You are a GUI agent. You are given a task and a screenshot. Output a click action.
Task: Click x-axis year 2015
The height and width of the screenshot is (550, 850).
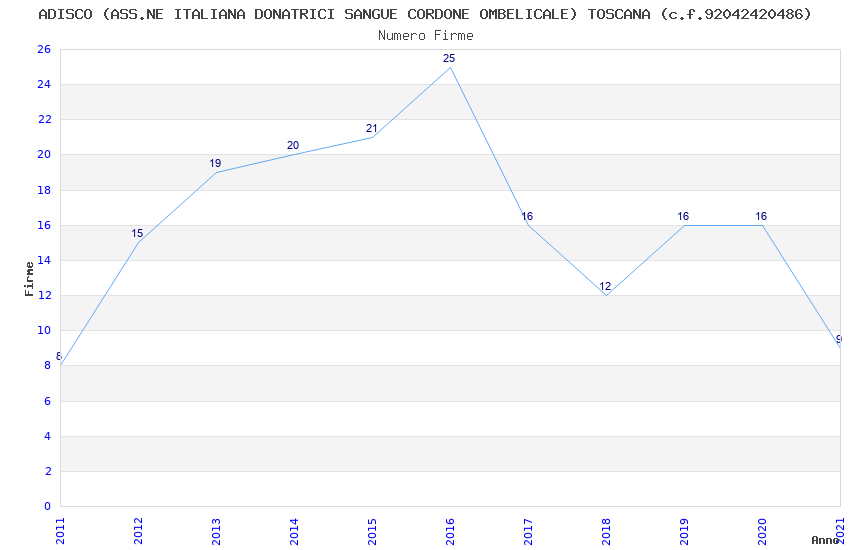pyautogui.click(x=372, y=531)
